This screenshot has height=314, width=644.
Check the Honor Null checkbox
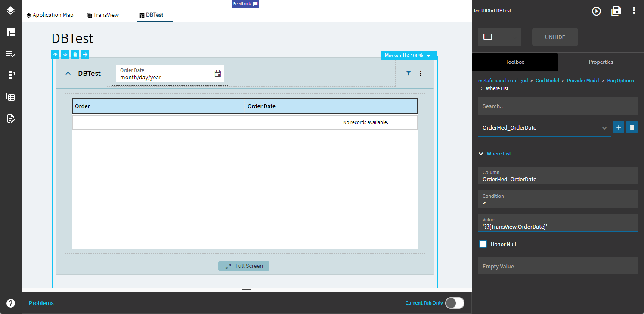[x=483, y=244]
